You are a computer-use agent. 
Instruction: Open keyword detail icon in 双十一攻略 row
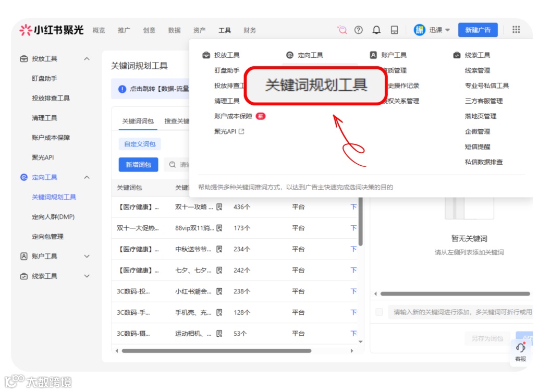219,207
